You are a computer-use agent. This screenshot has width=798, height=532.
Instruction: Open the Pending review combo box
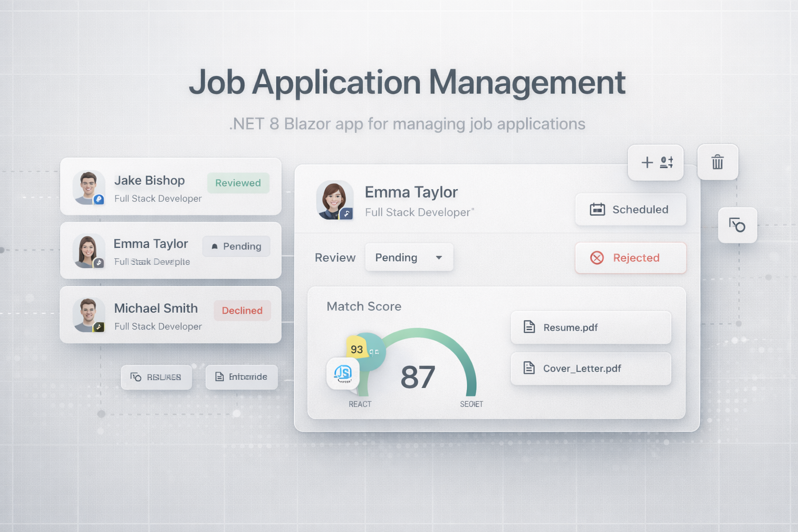click(x=408, y=258)
